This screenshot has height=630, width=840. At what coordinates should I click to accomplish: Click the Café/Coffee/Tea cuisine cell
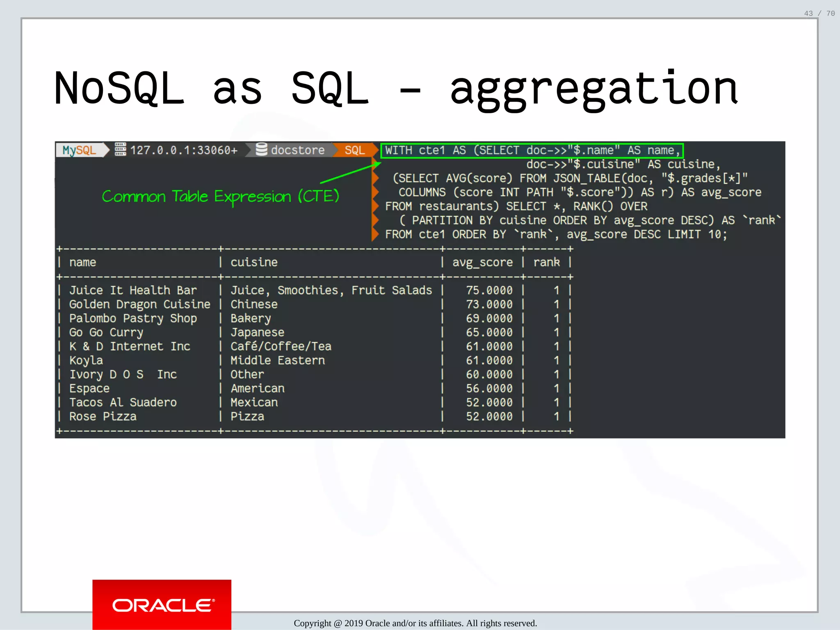pyautogui.click(x=281, y=347)
